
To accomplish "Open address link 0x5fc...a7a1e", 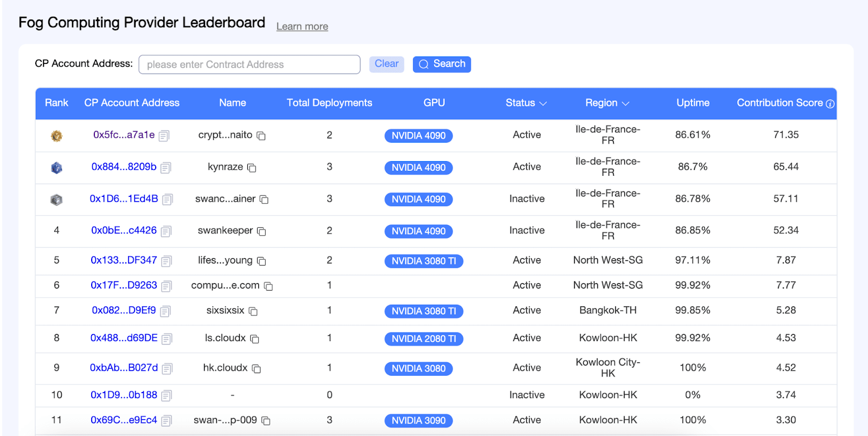I will (x=124, y=135).
